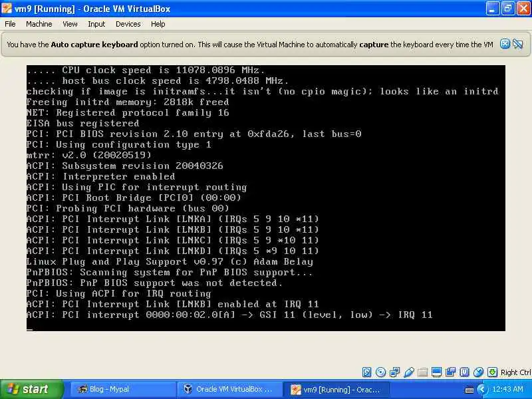The height and width of the screenshot is (399, 532).
Task: Click inside the VM console at the cursor line
Action: tap(30, 328)
